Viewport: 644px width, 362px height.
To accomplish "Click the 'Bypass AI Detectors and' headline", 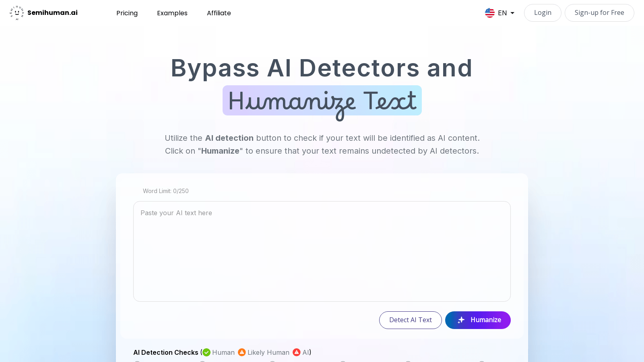I will (x=322, y=68).
